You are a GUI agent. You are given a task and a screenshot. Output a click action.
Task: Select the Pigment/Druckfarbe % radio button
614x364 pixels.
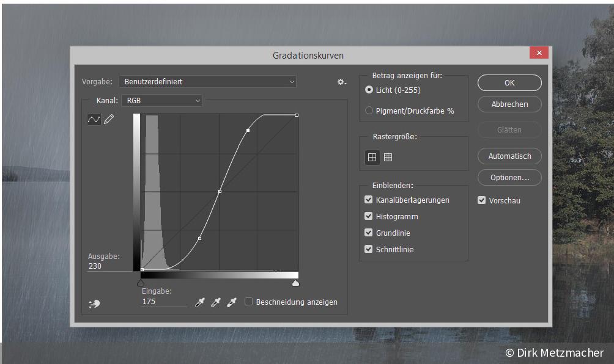point(368,110)
